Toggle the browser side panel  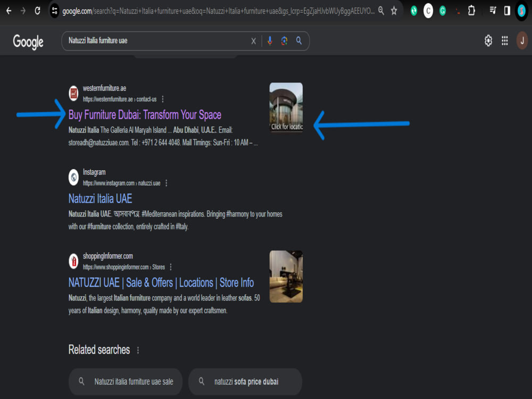507,11
